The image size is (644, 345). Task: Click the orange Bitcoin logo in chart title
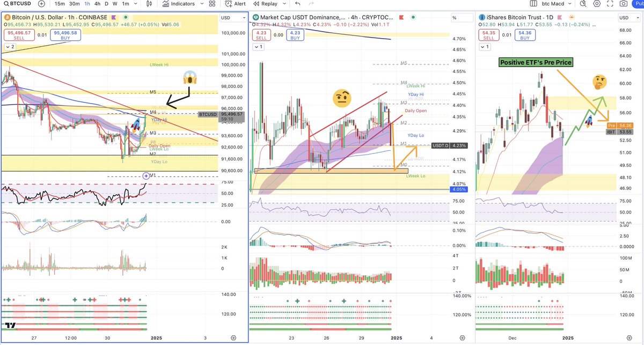(7, 17)
